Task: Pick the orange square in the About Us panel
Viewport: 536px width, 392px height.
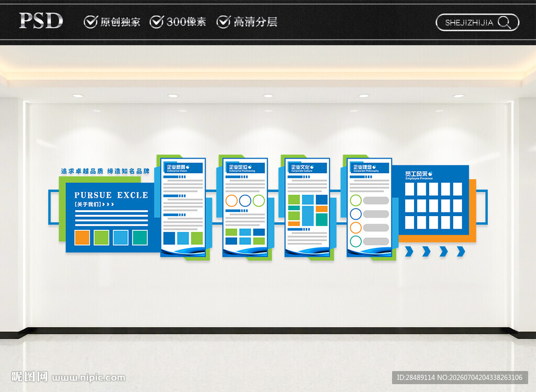Action: [82, 238]
